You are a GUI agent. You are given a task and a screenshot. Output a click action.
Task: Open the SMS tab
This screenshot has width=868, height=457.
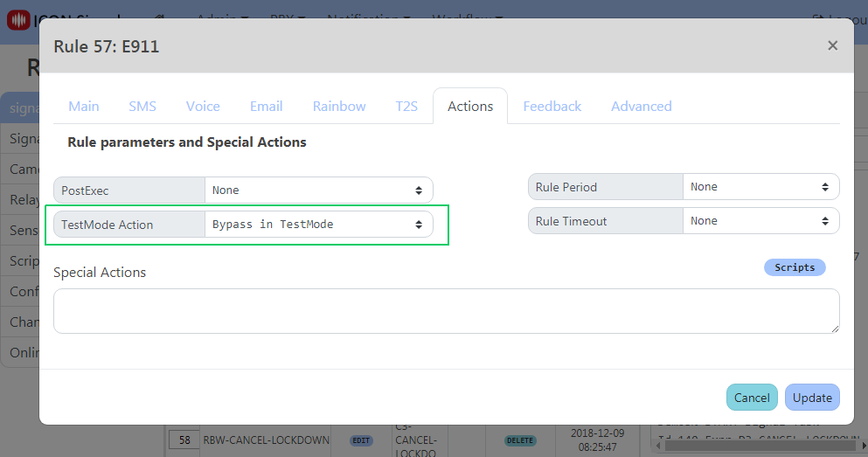click(x=142, y=106)
